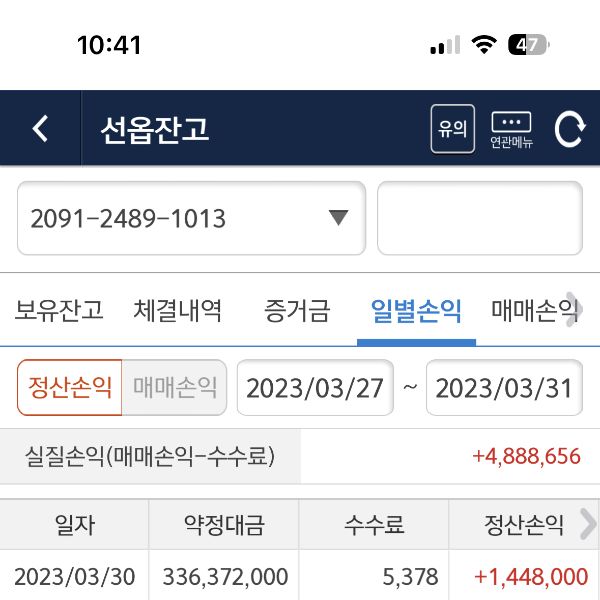The width and height of the screenshot is (600, 600).
Task: Tap the Wi-Fi status icon
Action: [x=485, y=45]
